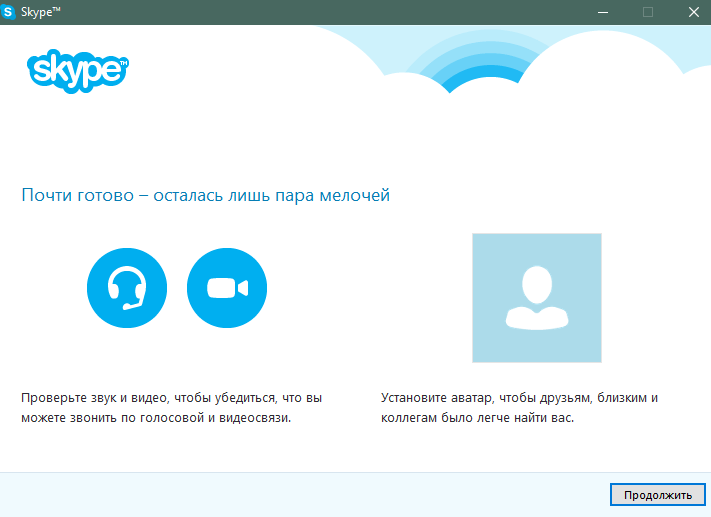Screen dimensions: 711x517
Task: Click the Продолжить button
Action: pyautogui.click(x=657, y=495)
